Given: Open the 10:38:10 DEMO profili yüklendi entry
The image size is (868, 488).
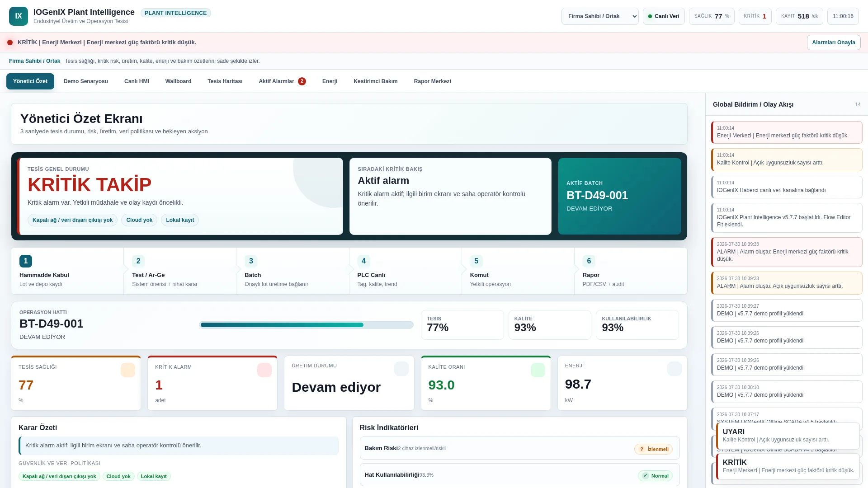Looking at the screenshot, I should pos(787,392).
